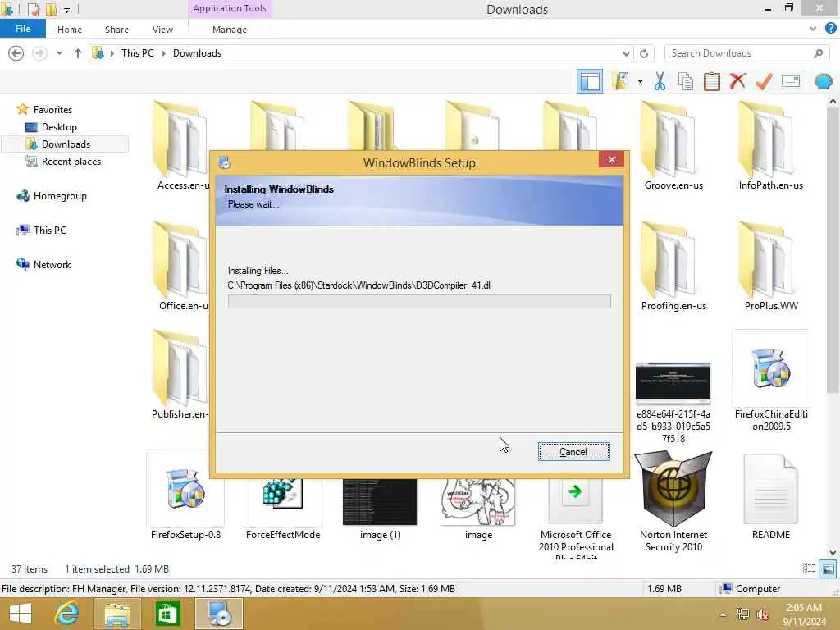Open the folder options dropdown arrow

[x=640, y=82]
